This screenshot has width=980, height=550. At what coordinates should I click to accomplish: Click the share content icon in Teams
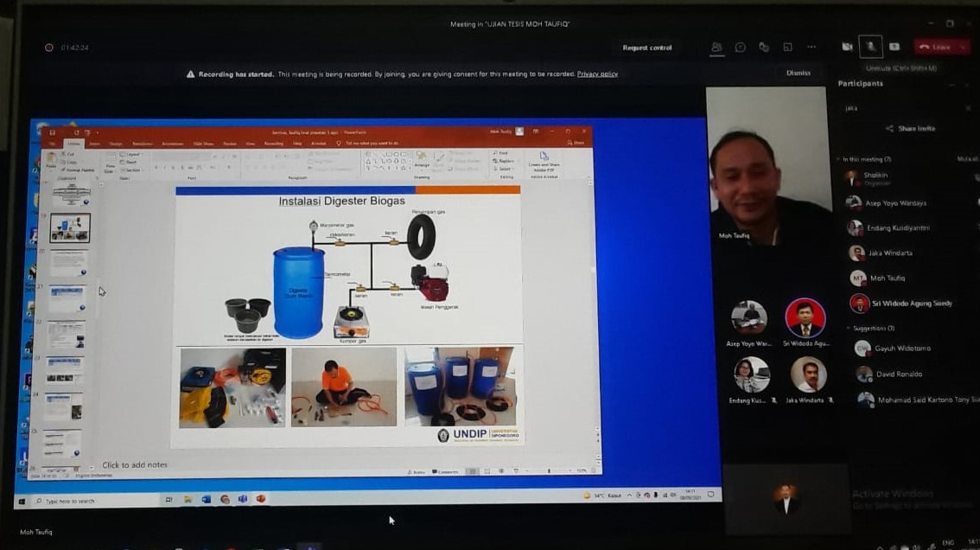pyautogui.click(x=894, y=47)
